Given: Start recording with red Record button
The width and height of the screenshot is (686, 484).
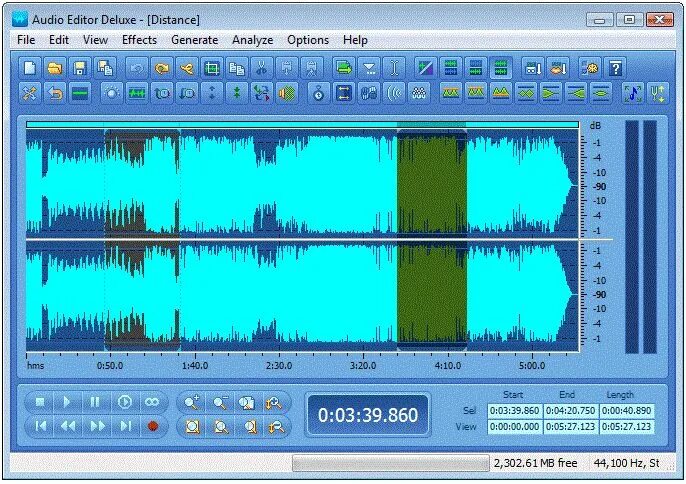Looking at the screenshot, I should click(x=153, y=426).
